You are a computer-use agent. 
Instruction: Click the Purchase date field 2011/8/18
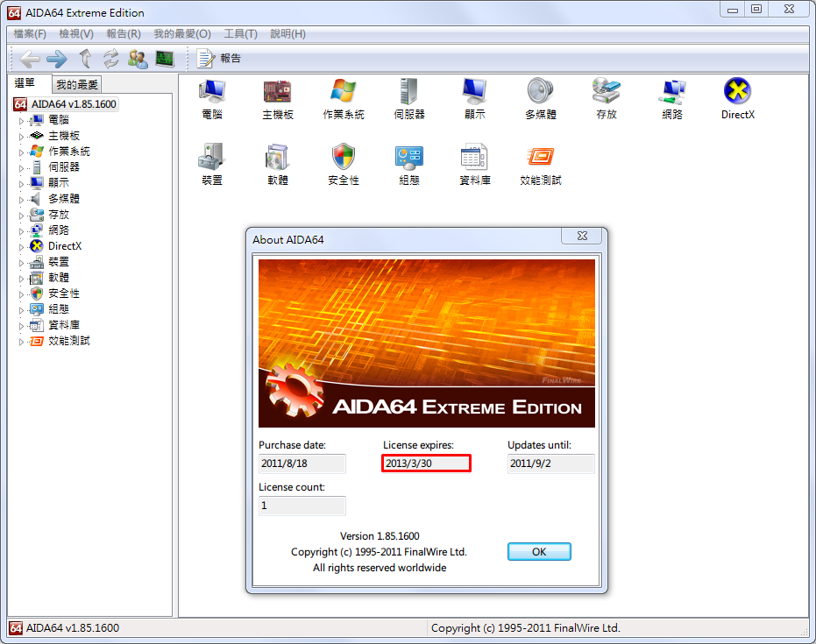click(302, 464)
